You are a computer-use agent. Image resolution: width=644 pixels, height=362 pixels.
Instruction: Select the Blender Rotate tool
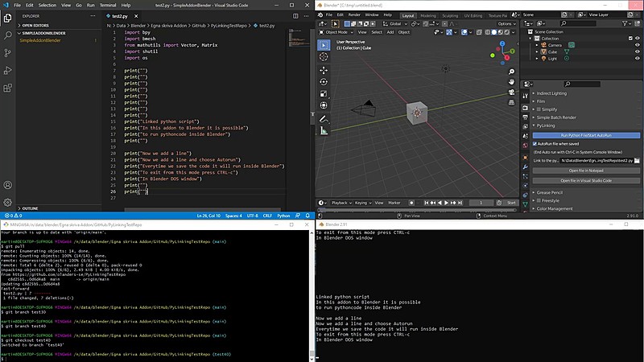[x=324, y=82]
